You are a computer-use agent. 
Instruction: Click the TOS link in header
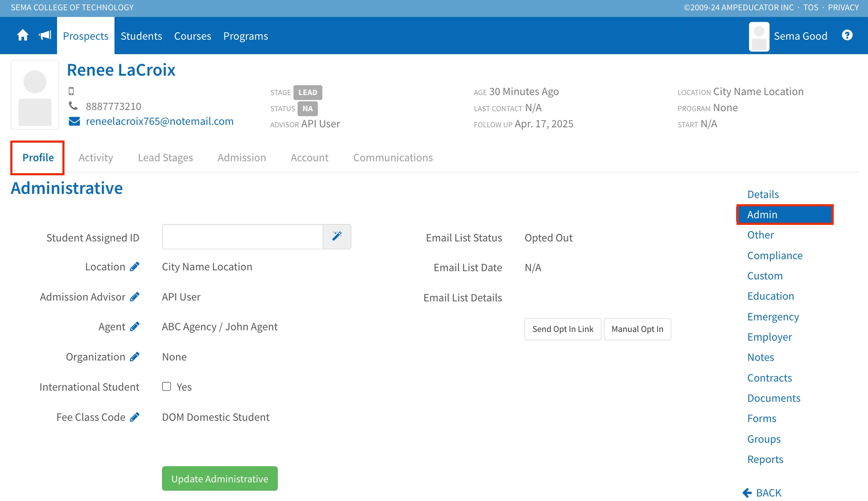pyautogui.click(x=811, y=7)
